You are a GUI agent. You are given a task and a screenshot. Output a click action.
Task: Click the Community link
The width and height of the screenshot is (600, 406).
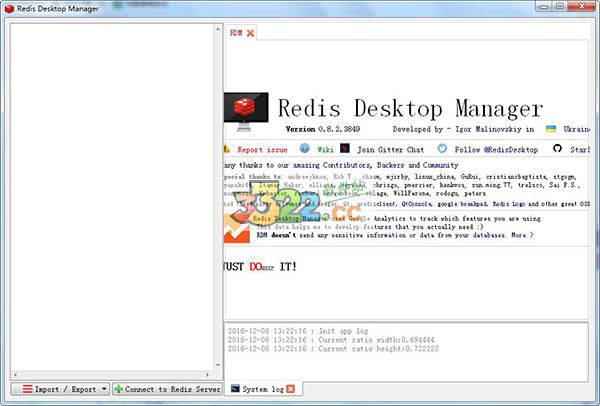440,165
